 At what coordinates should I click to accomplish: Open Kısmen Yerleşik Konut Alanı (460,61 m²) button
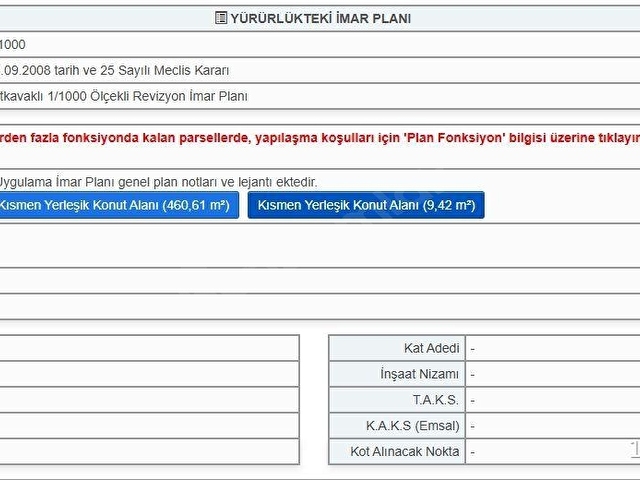[118, 205]
